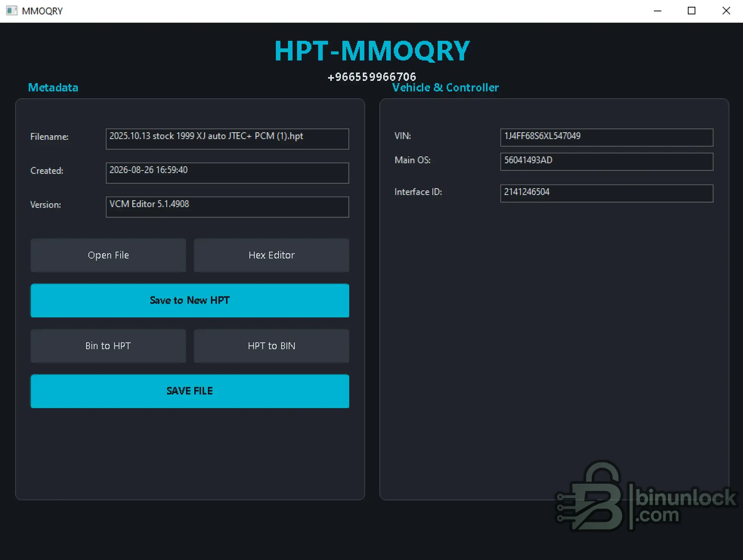
Task: Click the Interface ID: label
Action: 418,192
